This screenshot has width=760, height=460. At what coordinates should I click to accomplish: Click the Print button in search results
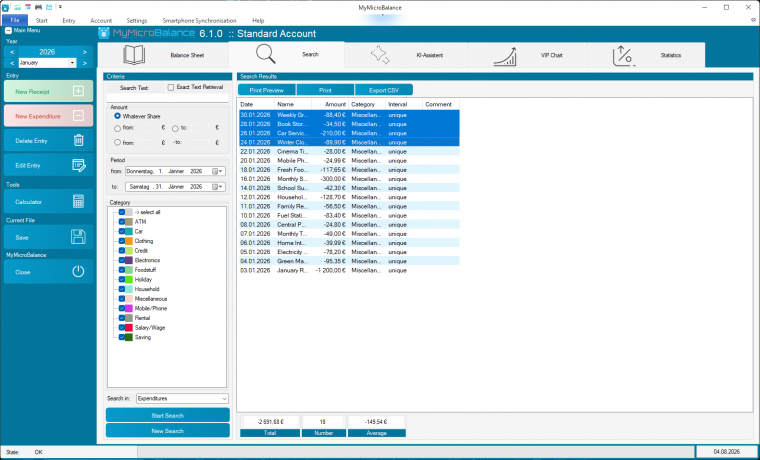pyautogui.click(x=325, y=90)
